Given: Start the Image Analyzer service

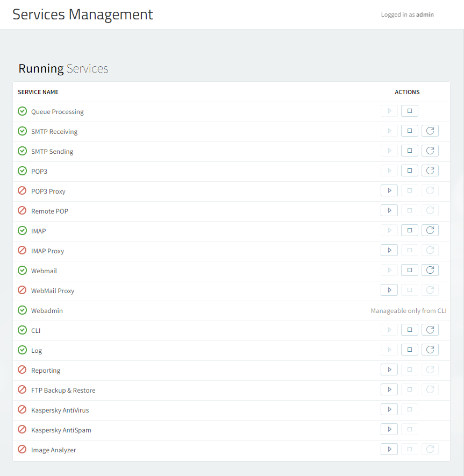Looking at the screenshot, I should click(x=389, y=450).
